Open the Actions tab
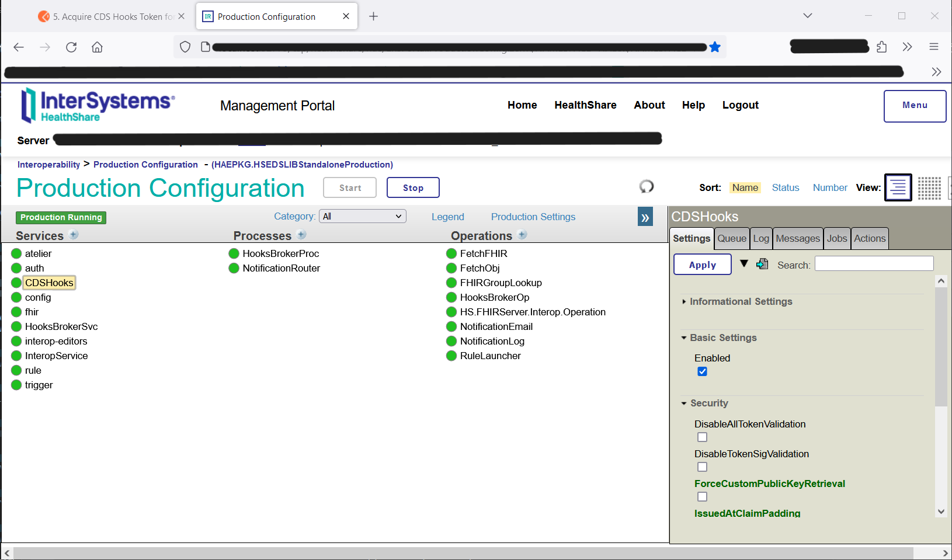Screen dimensions: 952x560 (x=870, y=238)
